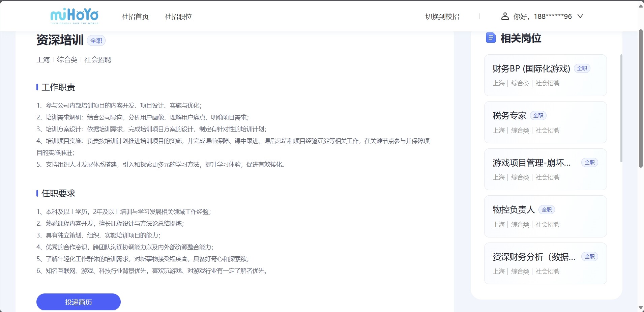
Task: Open 社招职位 navigation tab
Action: pos(178,17)
